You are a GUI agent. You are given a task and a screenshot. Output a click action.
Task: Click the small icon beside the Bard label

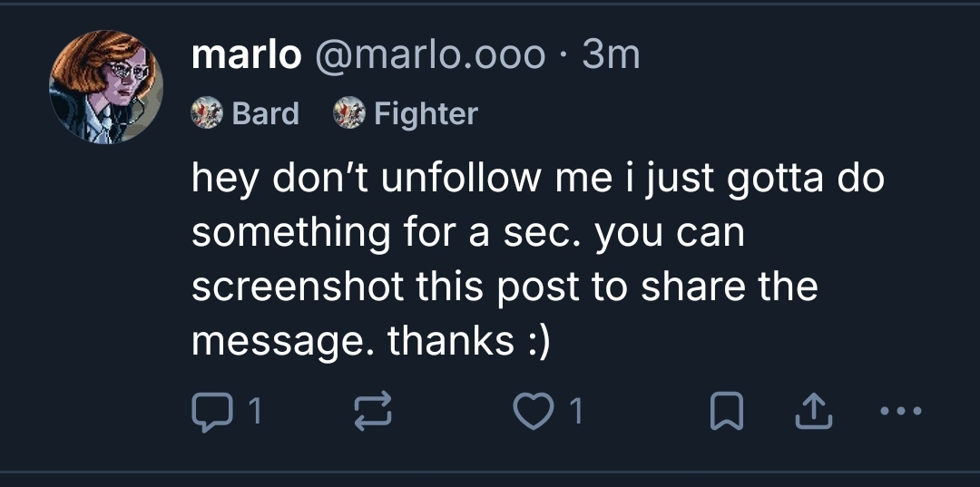coord(206,114)
